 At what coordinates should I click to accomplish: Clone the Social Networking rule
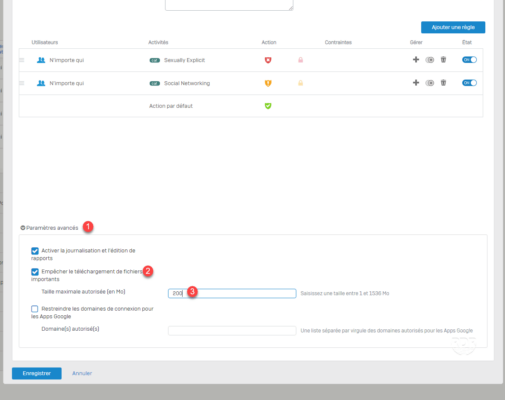(430, 83)
